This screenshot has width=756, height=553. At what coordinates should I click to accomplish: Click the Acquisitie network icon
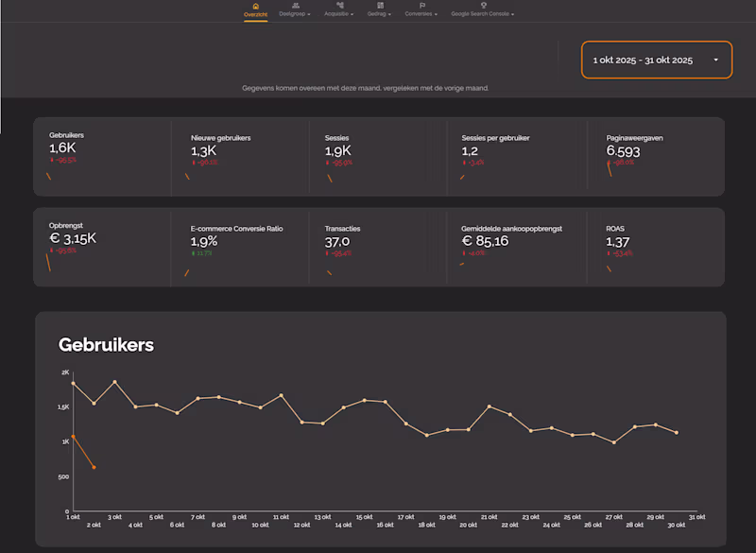click(x=340, y=5)
